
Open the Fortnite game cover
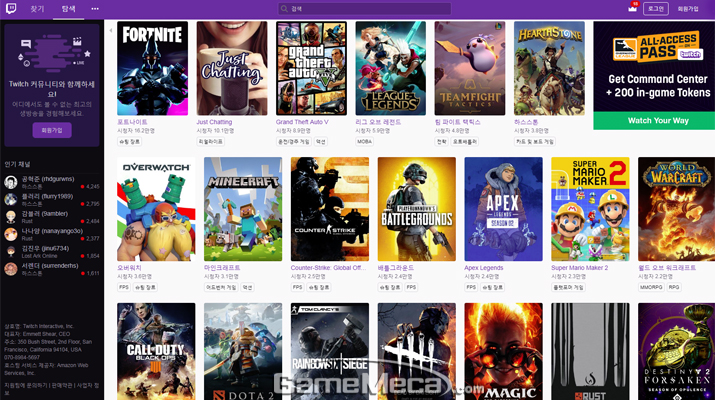(x=152, y=68)
